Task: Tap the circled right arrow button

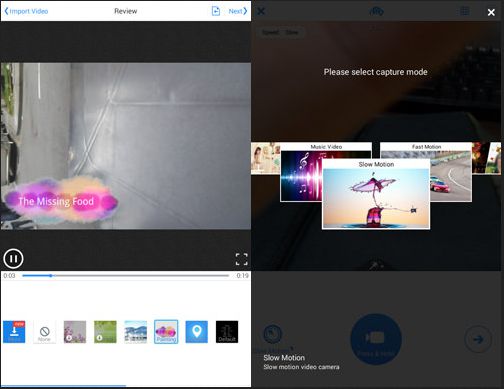Action: click(x=478, y=339)
